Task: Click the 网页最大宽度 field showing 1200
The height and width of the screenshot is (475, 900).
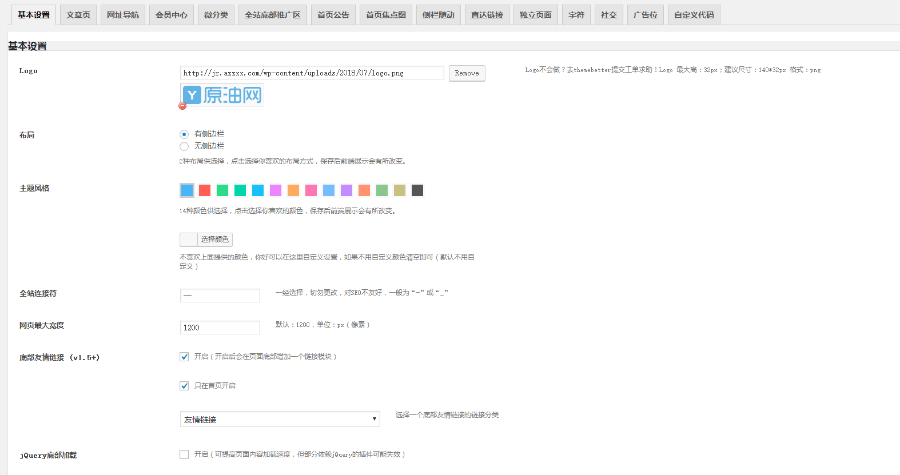Action: [220, 328]
